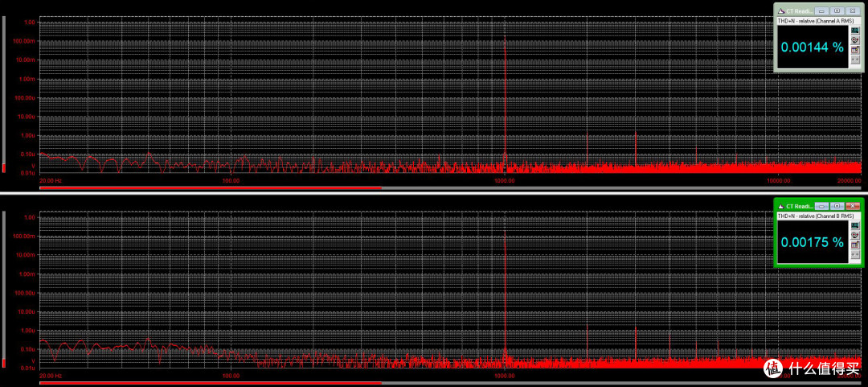Click the vertical level meter beside Channel A spectrum
The height and width of the screenshot is (387, 868).
coord(4,94)
